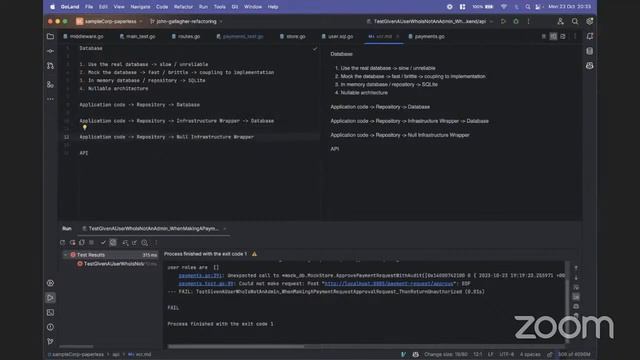Switch markdown view to editor and preview
The width and height of the screenshot is (640, 360).
tap(553, 36)
